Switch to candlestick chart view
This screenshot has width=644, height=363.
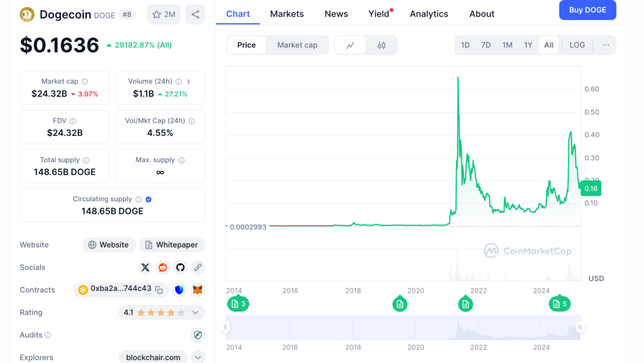[x=382, y=45]
